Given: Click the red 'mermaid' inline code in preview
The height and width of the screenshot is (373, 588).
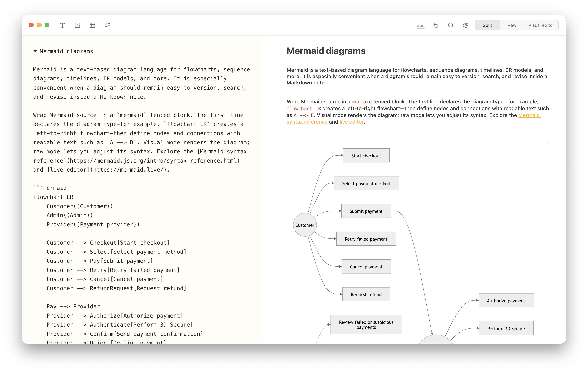Looking at the screenshot, I should [362, 102].
